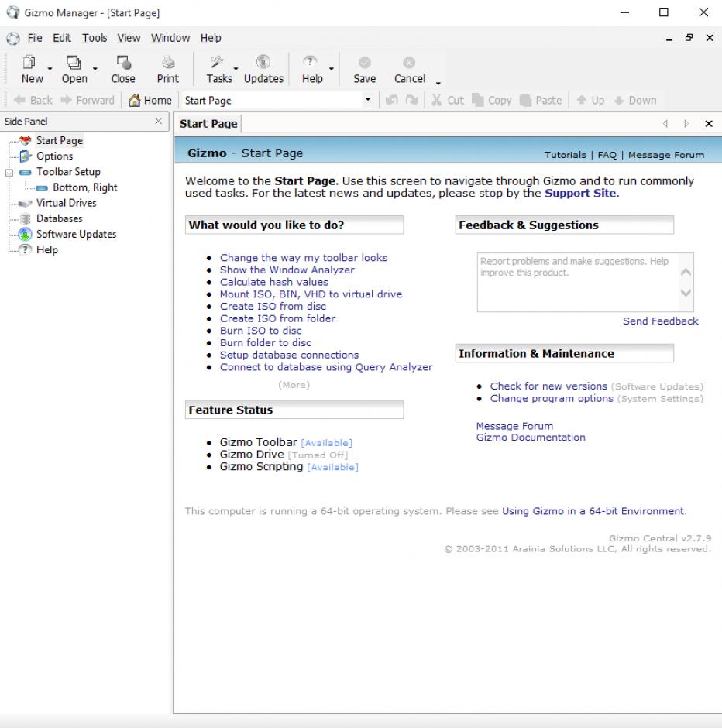722x728 pixels.
Task: Open the Help toolbar dropdown arrow
Action: point(331,69)
